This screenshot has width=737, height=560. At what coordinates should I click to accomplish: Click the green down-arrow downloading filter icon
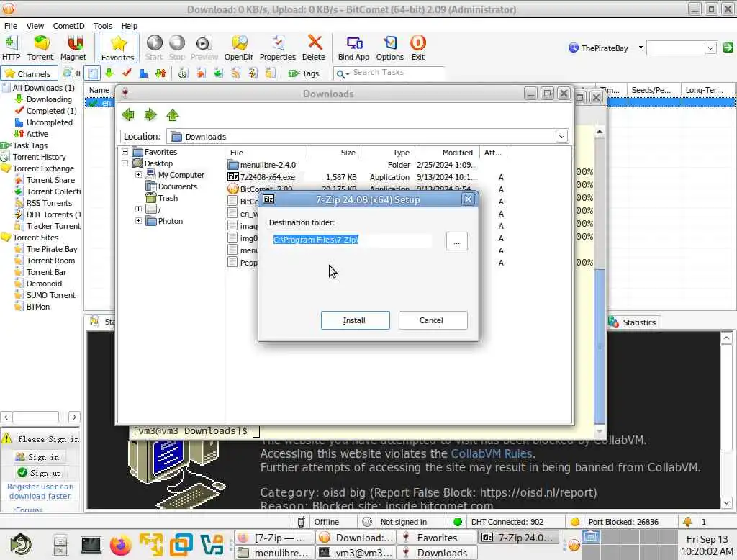pyautogui.click(x=109, y=73)
